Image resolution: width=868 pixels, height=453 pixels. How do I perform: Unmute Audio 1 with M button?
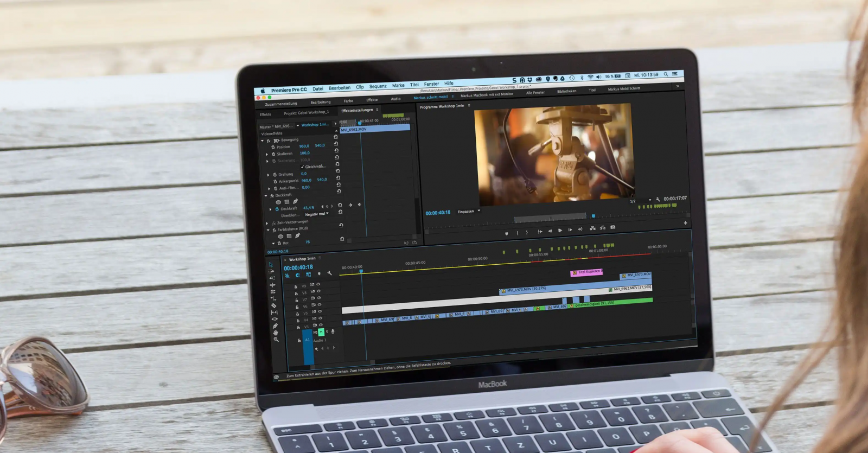point(321,332)
